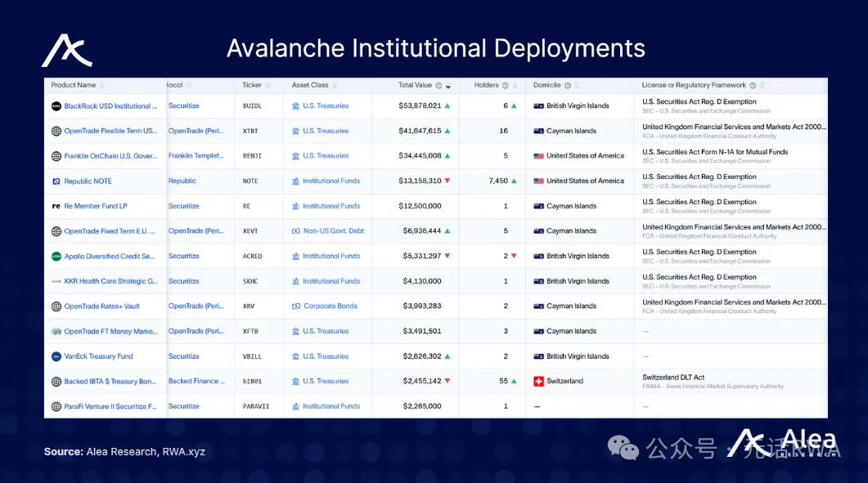Click the Alea logo at top left
The height and width of the screenshot is (483, 868).
(67, 51)
